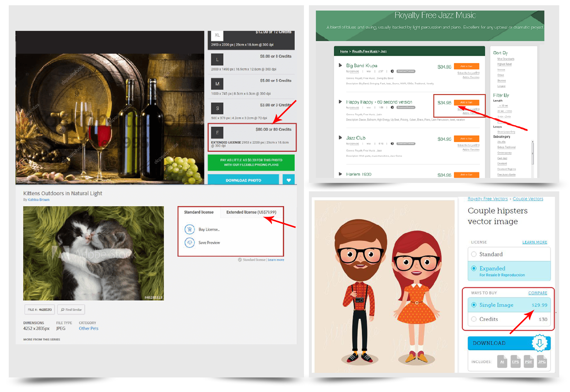Open Couple Vectors breadcrumb link
The width and height of the screenshot is (570, 392).
pyautogui.click(x=528, y=199)
